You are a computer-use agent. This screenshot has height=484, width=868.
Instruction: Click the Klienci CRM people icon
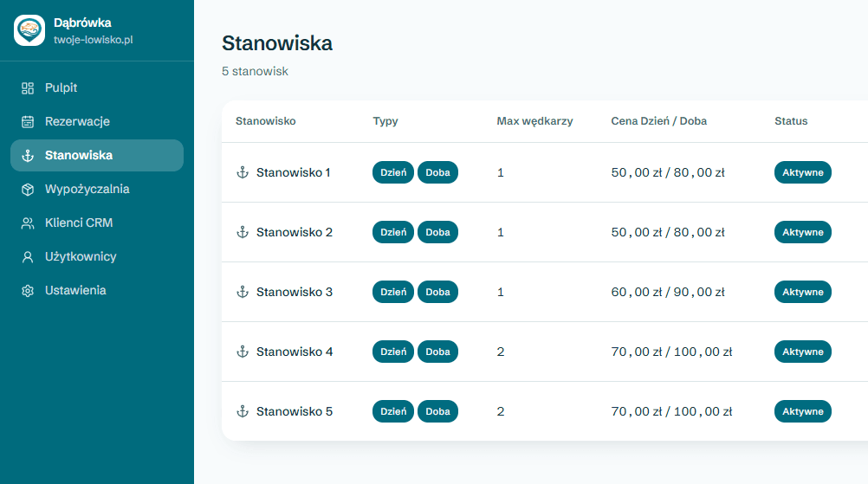click(x=28, y=223)
